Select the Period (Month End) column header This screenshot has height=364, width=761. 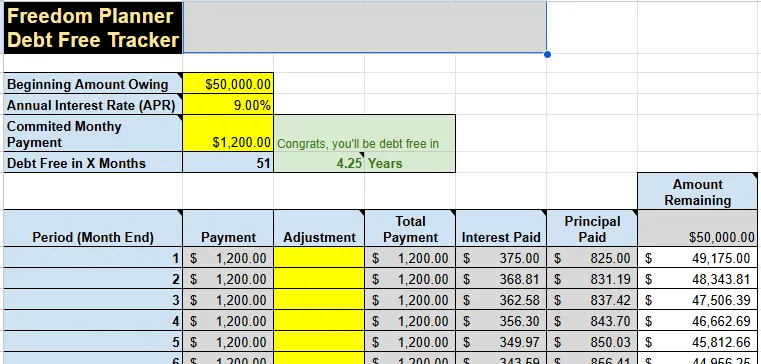[93, 228]
